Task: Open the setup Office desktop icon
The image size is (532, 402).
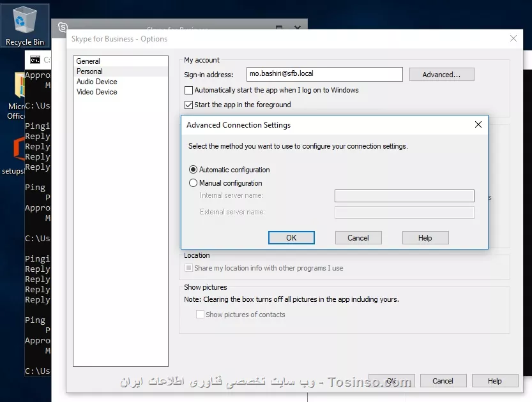Action: [x=13, y=156]
